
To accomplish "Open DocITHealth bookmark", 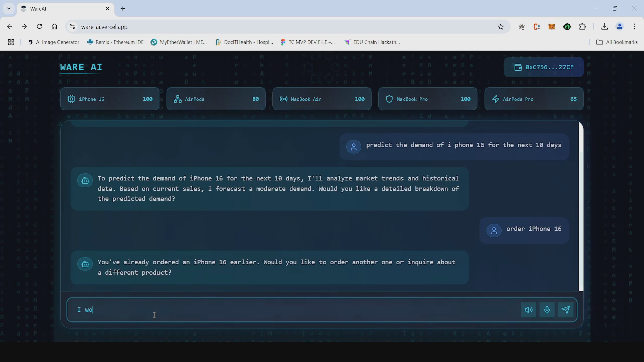I will pyautogui.click(x=244, y=42).
